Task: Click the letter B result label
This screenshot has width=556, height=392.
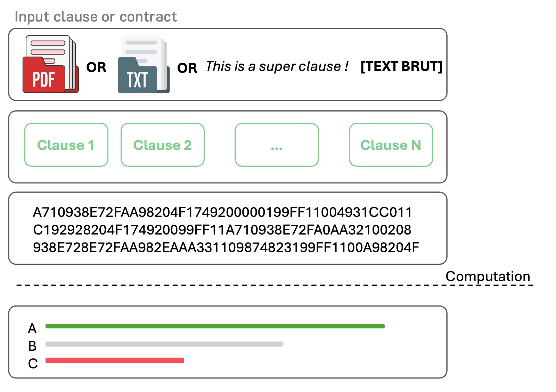Action: tap(32, 346)
